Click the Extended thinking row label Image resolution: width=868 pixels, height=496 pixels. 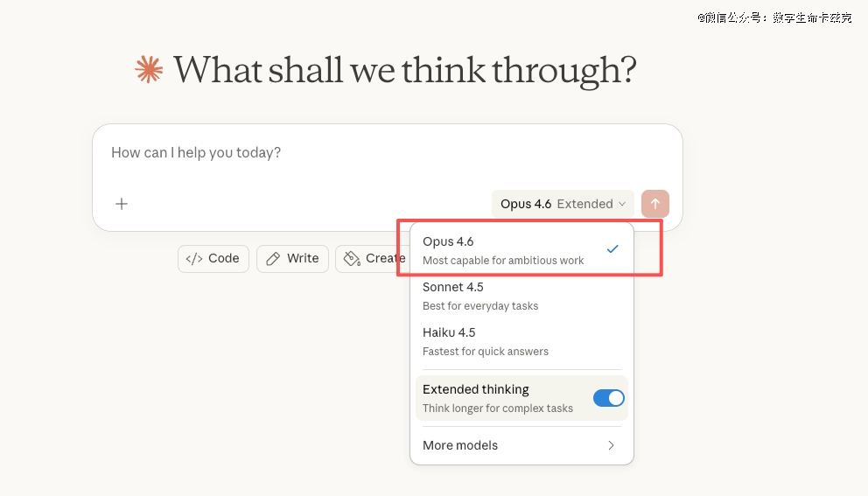476,389
